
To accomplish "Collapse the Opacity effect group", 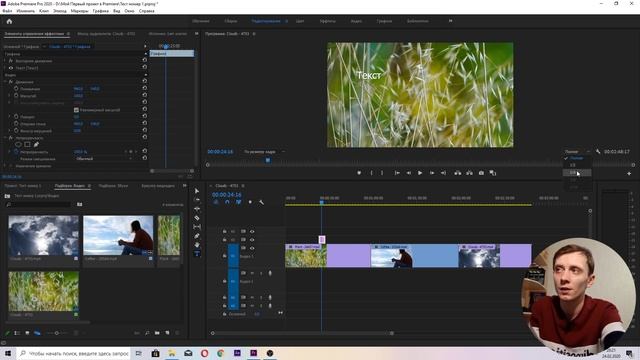I will (x=5, y=138).
